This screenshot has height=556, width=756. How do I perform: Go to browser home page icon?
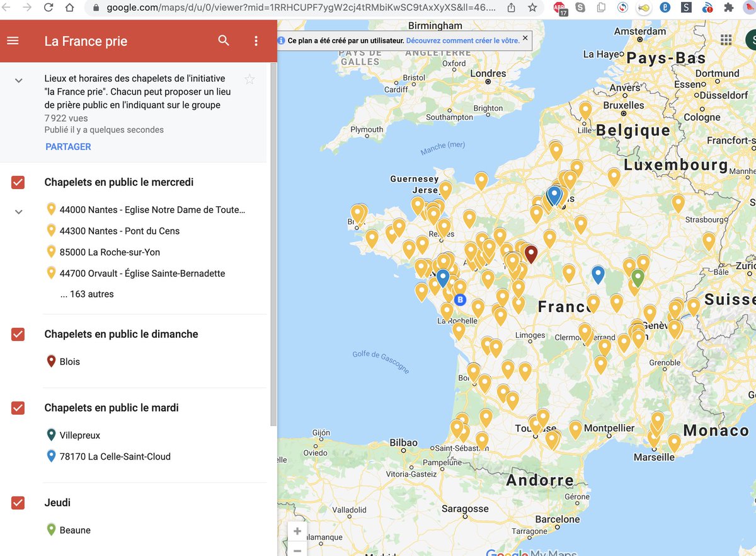coord(69,8)
